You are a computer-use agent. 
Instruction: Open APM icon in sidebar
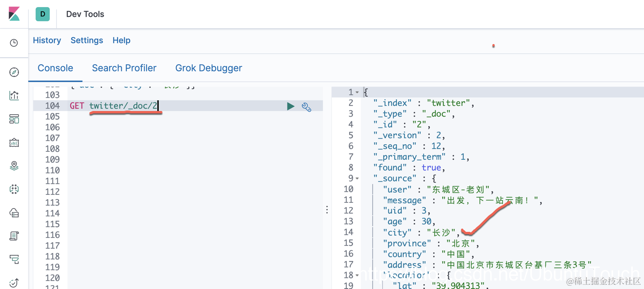[14, 259]
